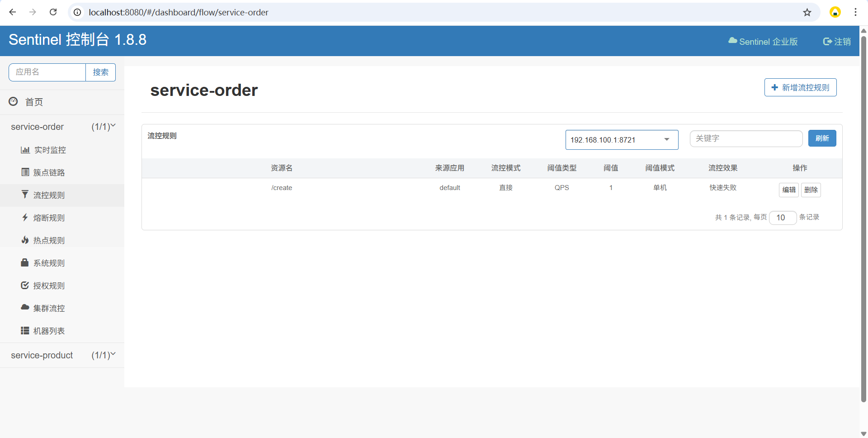Click the browser back arrow

pyautogui.click(x=13, y=12)
